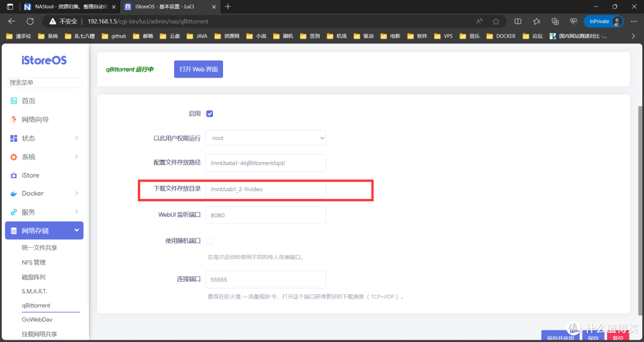Open the collections icon in toolbar
Image resolution: width=644 pixels, height=342 pixels.
pyautogui.click(x=555, y=21)
